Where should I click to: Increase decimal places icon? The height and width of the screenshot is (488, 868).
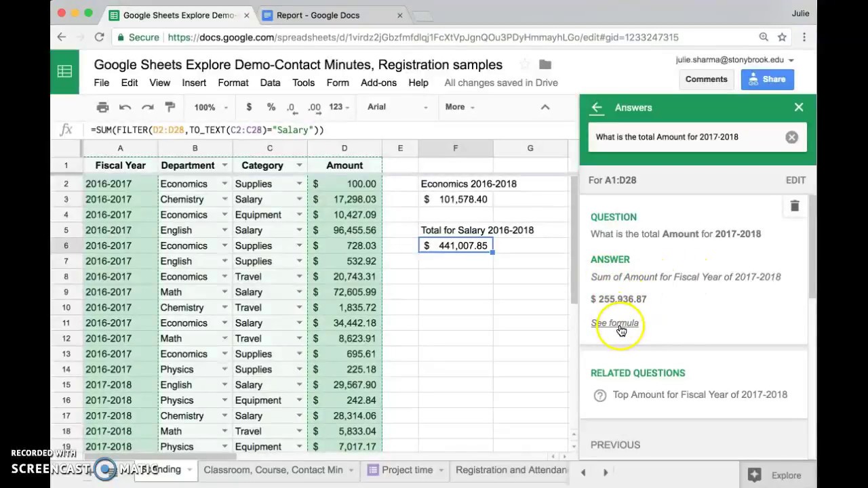click(x=314, y=107)
